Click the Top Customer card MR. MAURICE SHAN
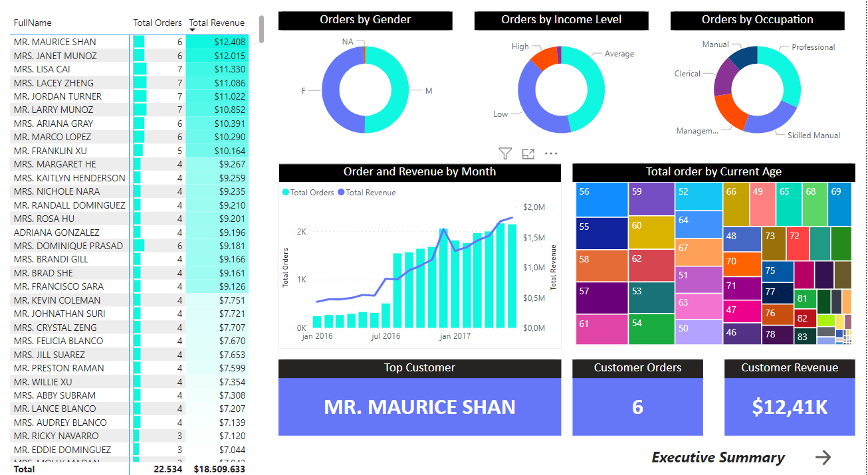 (419, 407)
